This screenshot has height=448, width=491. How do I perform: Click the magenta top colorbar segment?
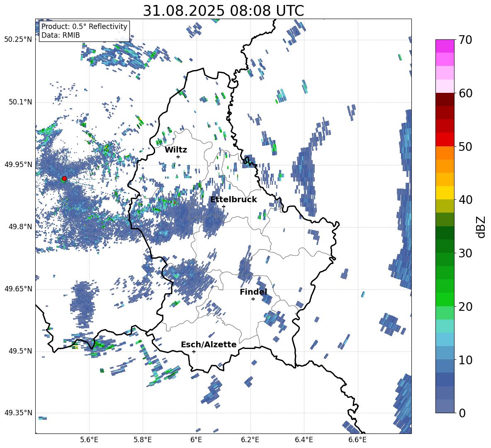point(445,46)
